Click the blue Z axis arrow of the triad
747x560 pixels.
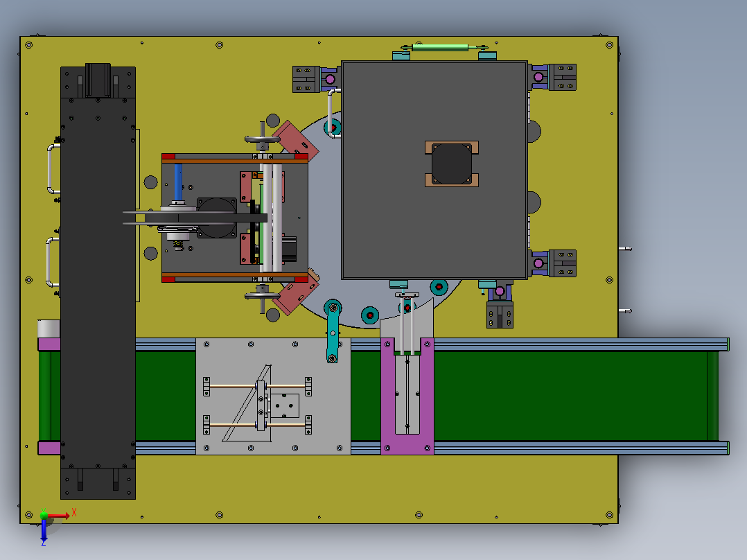(x=44, y=529)
